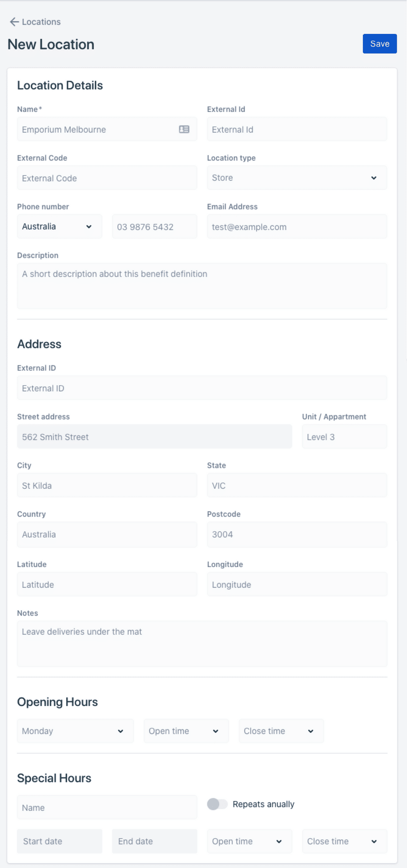The width and height of the screenshot is (407, 868).
Task: Click the Email Address input field
Action: [x=297, y=227]
